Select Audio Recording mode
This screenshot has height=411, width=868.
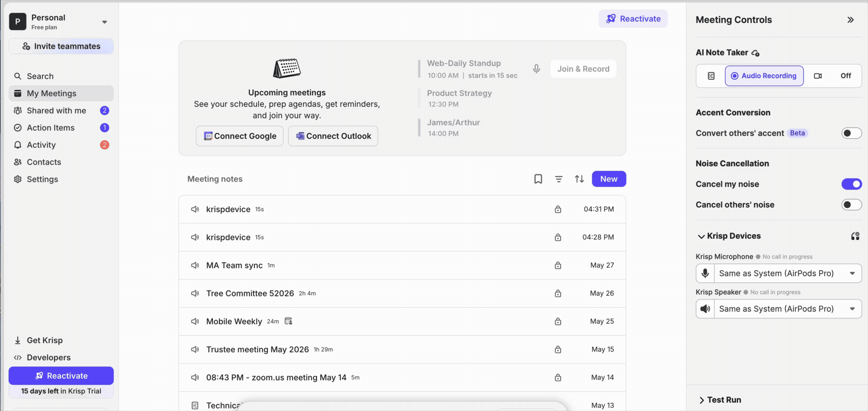tap(764, 76)
